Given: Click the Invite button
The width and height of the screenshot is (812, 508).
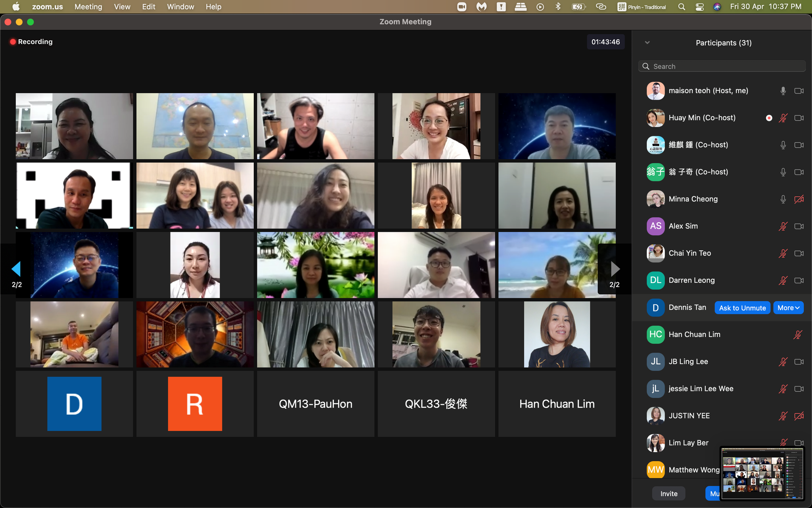Looking at the screenshot, I should click(x=668, y=494).
